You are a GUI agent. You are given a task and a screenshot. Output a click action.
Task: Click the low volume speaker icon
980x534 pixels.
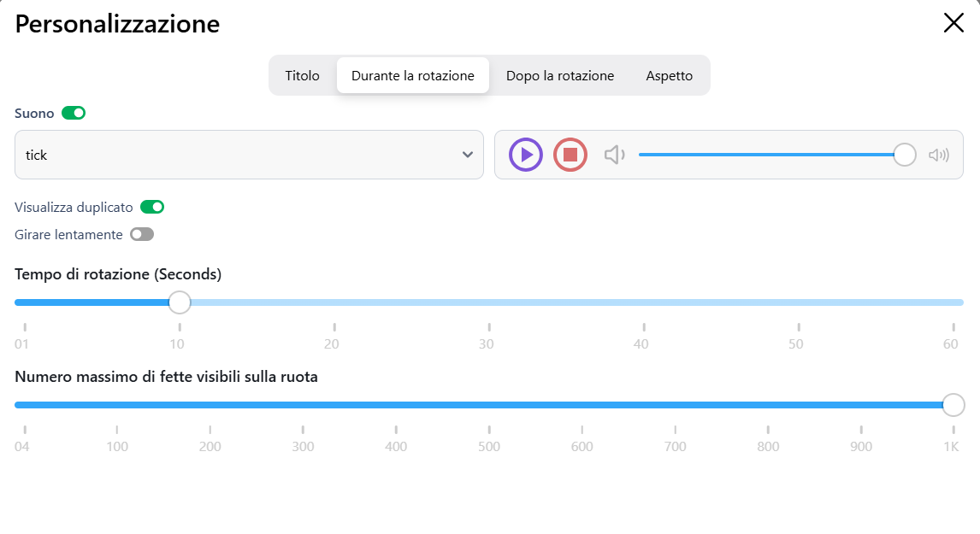coord(614,155)
